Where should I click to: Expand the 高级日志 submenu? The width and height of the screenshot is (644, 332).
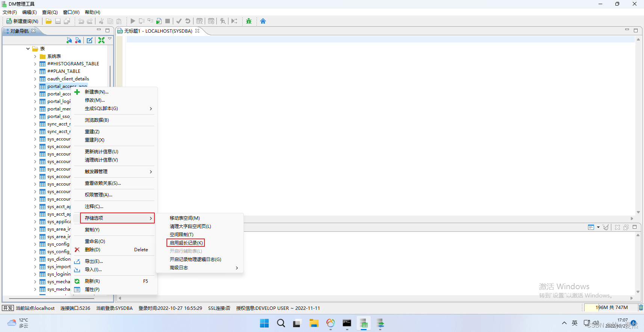(200, 268)
